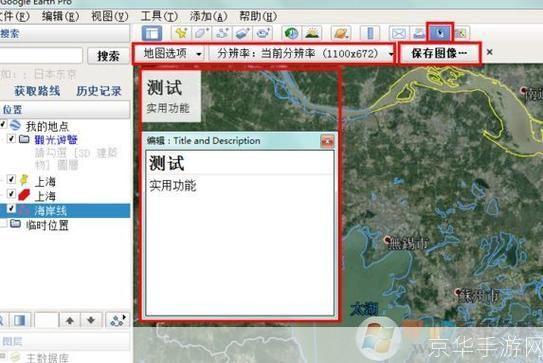Screen dimensions: 543x363
Task: Open the 分辨率 resolution dropdown
Action: click(x=302, y=53)
